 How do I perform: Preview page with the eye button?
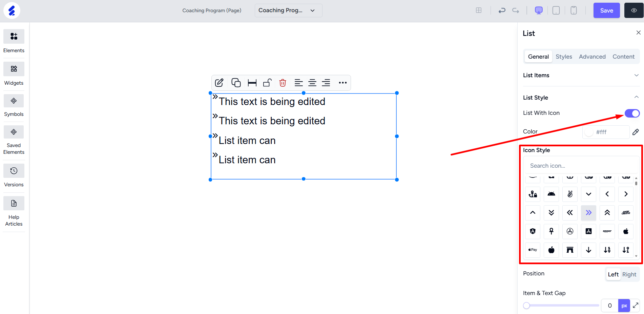click(x=634, y=11)
